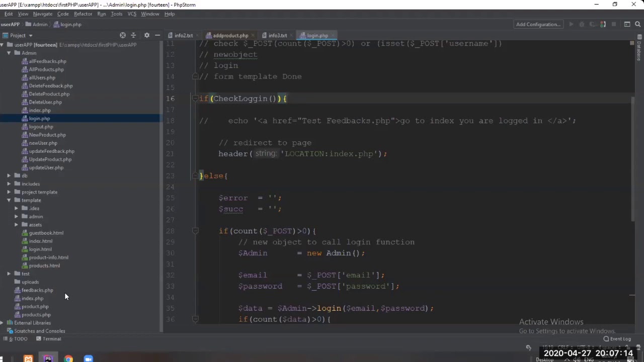The image size is (644, 362).
Task: Toggle listening for PHP debug connections
Action: pos(603,24)
